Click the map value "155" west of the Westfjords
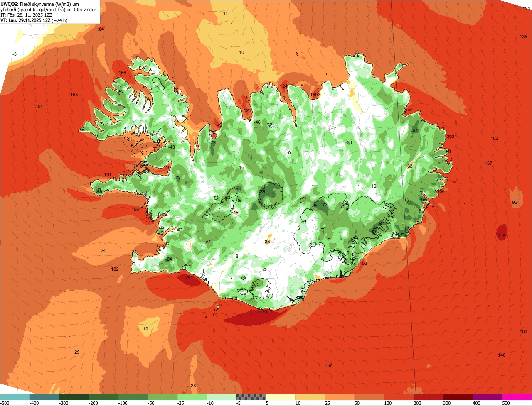Image resolution: width=532 pixels, height=406 pixels. point(74,95)
